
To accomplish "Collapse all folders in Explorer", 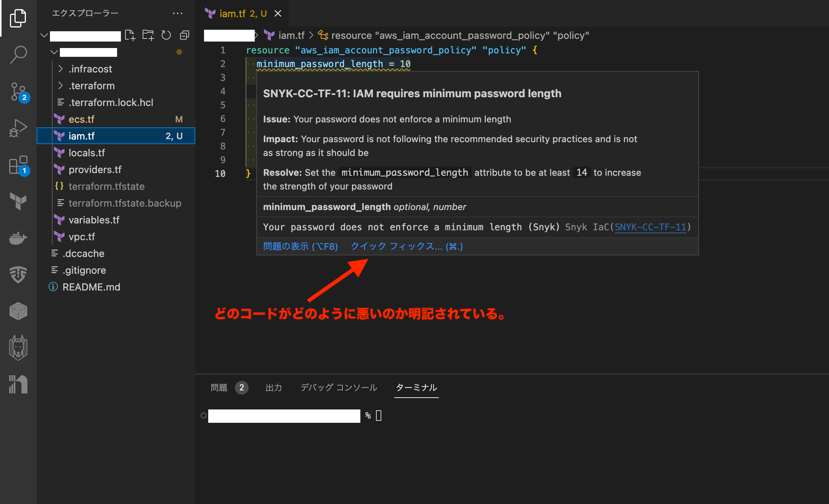I will 185,35.
